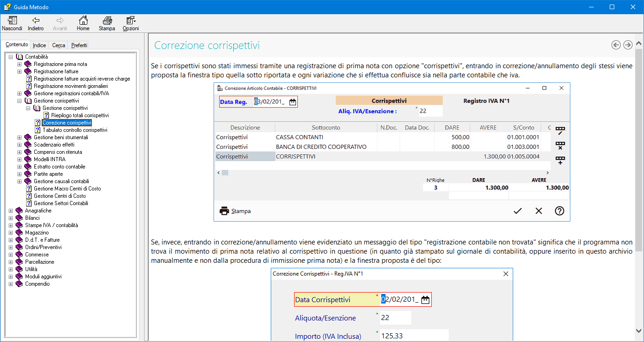The width and height of the screenshot is (644, 342).
Task: Click the topic icon beside Gestione Centri di Costo
Action: coord(29,196)
